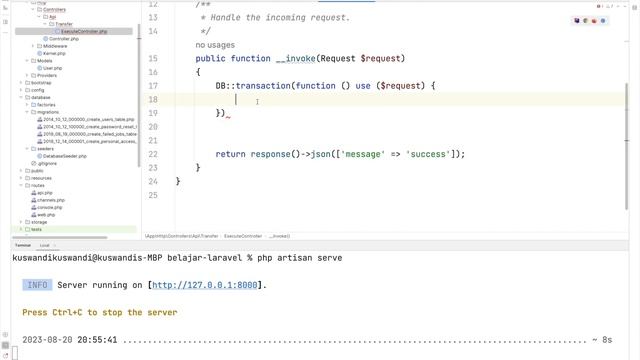Collapse the database folder
This screenshot has width=640, height=360.
click(x=21, y=98)
